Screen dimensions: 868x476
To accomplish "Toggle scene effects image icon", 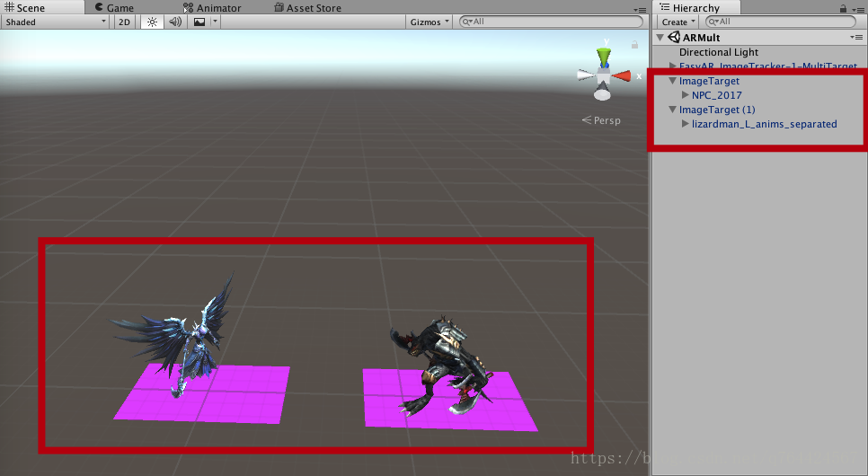I will (199, 22).
